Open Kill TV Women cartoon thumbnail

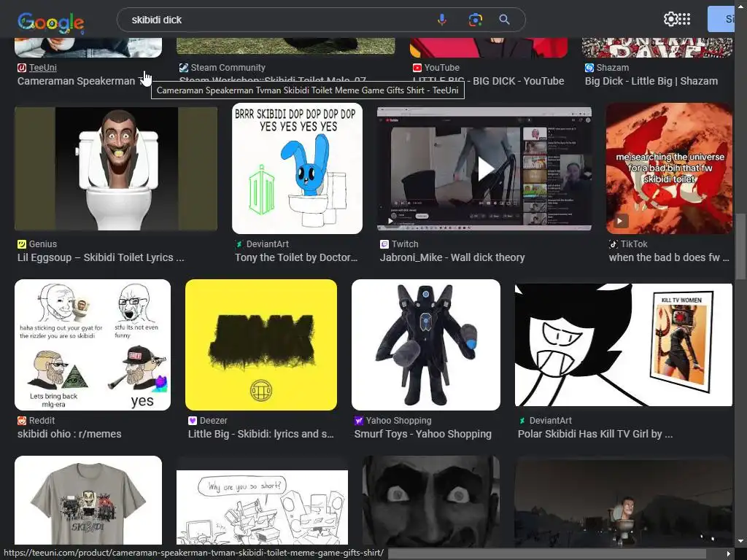point(624,345)
